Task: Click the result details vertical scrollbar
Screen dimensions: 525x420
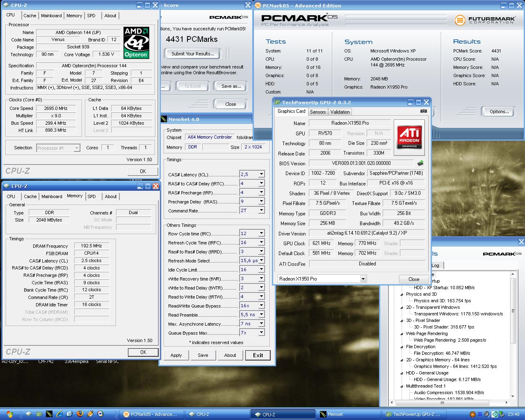Action: (513, 335)
